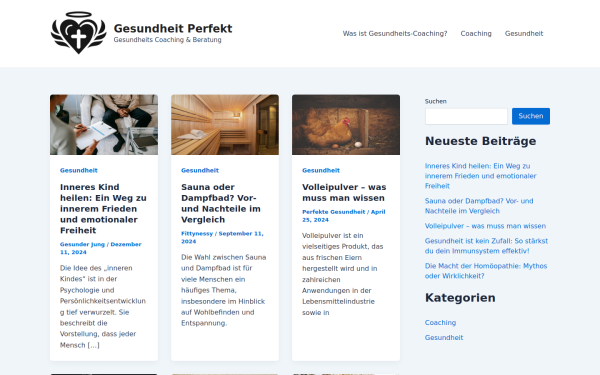Open the hen with eggs post thumbnail
600x375 pixels.
[x=346, y=125]
